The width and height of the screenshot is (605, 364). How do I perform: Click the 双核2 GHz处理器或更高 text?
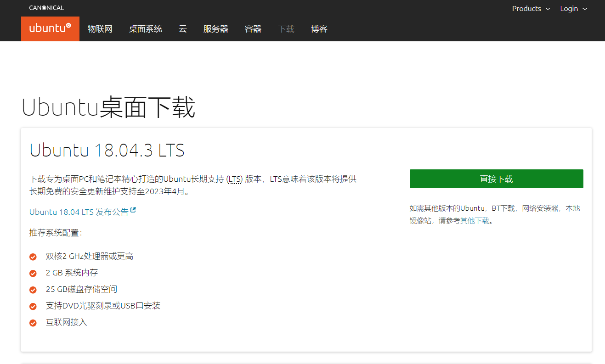[90, 256]
